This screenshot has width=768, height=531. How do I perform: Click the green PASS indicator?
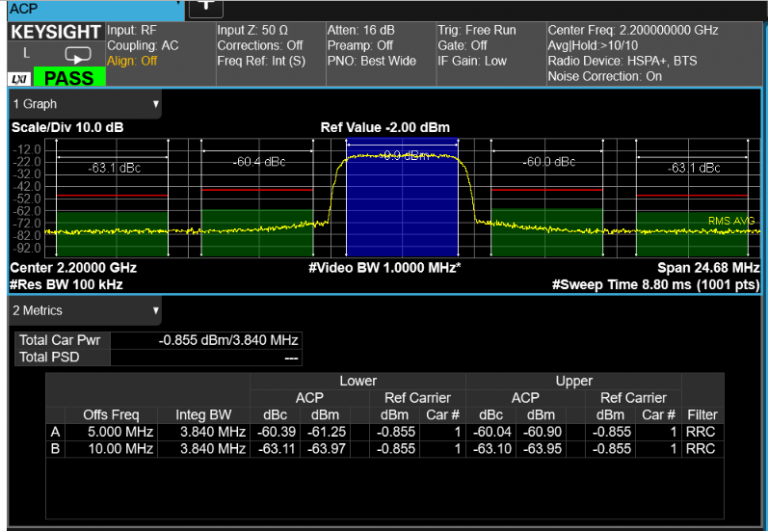(x=69, y=77)
